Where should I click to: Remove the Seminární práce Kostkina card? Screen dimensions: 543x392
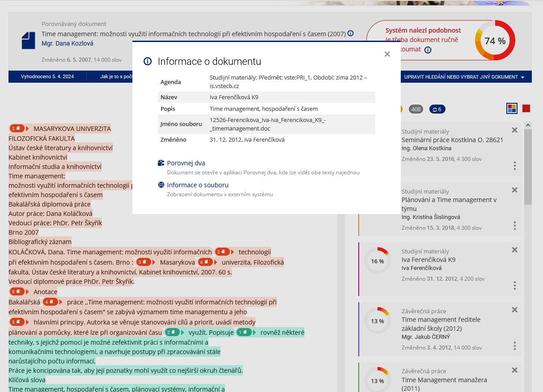click(514, 130)
